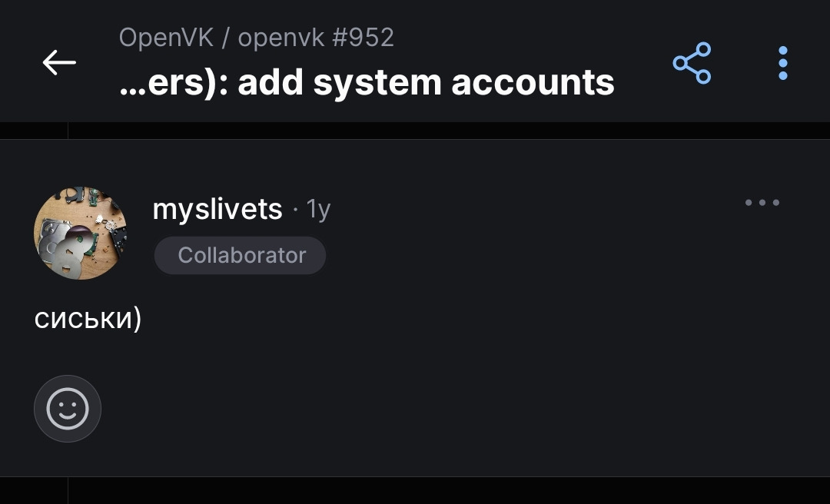Click the timeline connector below the comment
The height and width of the screenshot is (504, 830).
(x=68, y=490)
